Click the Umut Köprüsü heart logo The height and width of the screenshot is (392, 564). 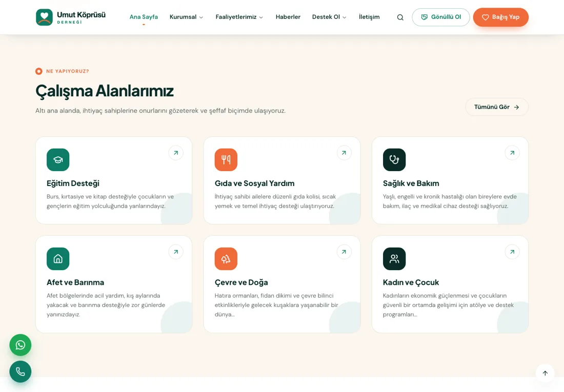[x=44, y=17]
